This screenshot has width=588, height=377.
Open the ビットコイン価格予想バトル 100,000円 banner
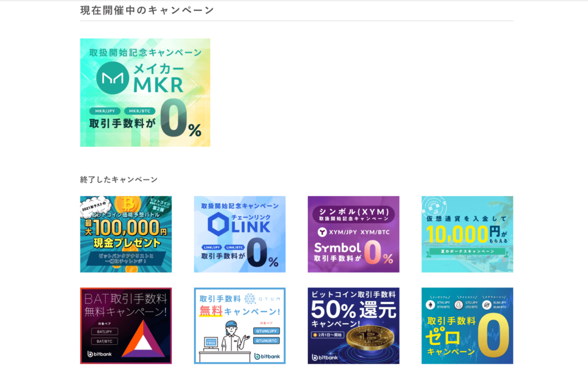point(126,234)
